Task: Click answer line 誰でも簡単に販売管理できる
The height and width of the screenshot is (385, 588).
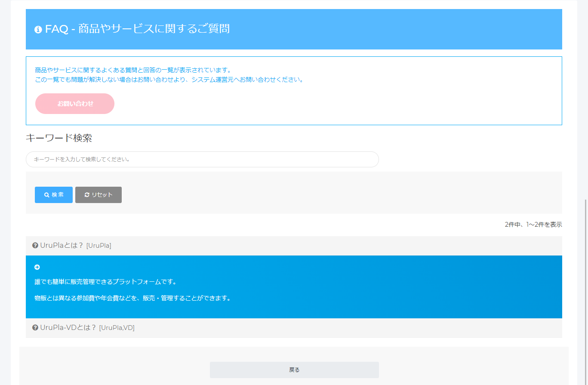Action: tap(106, 282)
